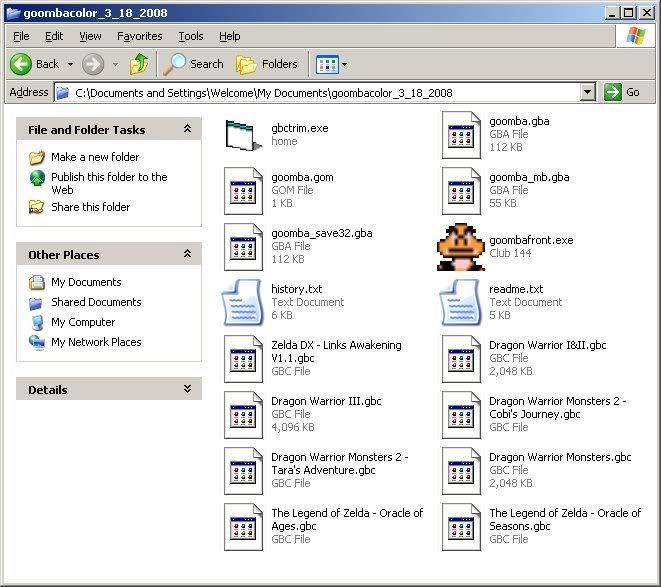
Task: Open the Forward history dropdown arrow
Action: click(116, 65)
